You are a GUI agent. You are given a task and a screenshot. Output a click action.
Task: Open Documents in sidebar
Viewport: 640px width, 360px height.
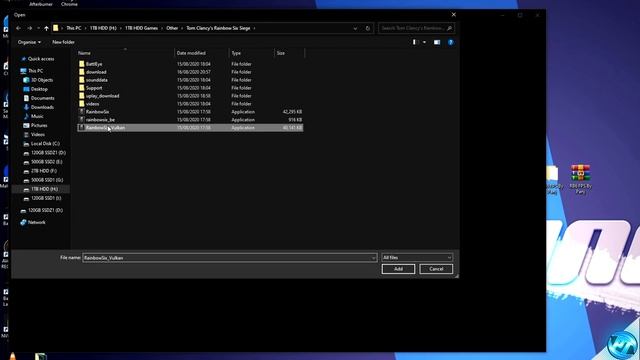click(x=42, y=98)
